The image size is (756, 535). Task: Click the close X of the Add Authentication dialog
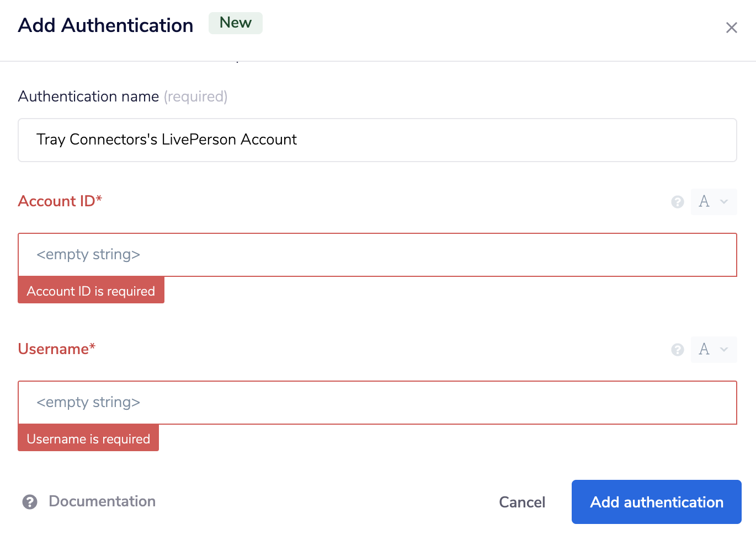732,27
